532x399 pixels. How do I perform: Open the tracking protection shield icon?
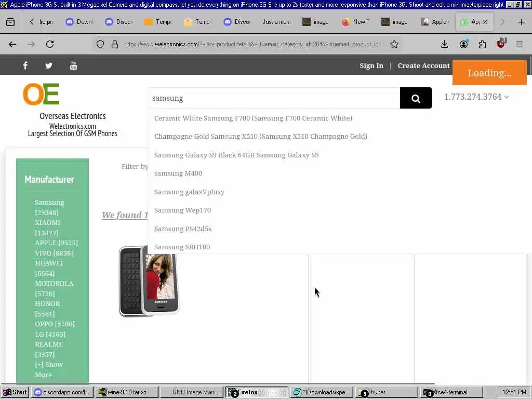100,44
